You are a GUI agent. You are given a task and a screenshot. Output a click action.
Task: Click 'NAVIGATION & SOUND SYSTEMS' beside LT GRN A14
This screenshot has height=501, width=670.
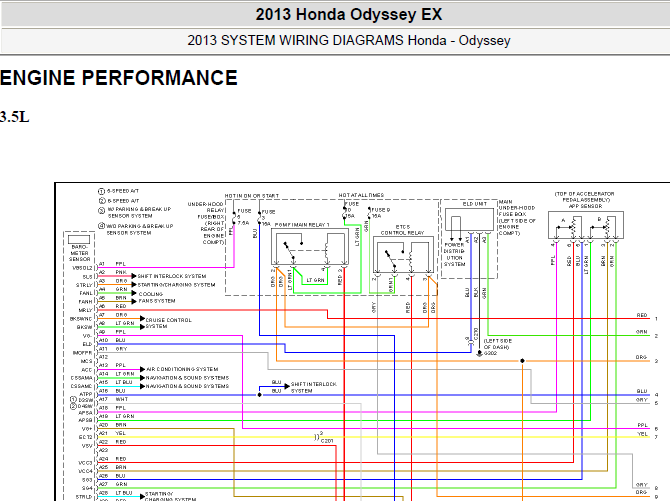[x=187, y=378]
